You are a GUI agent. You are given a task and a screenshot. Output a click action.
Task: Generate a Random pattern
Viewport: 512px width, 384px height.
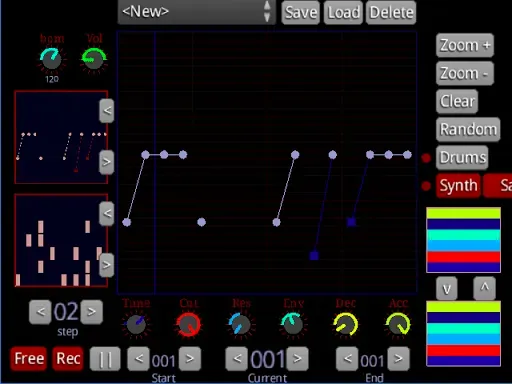(468, 129)
